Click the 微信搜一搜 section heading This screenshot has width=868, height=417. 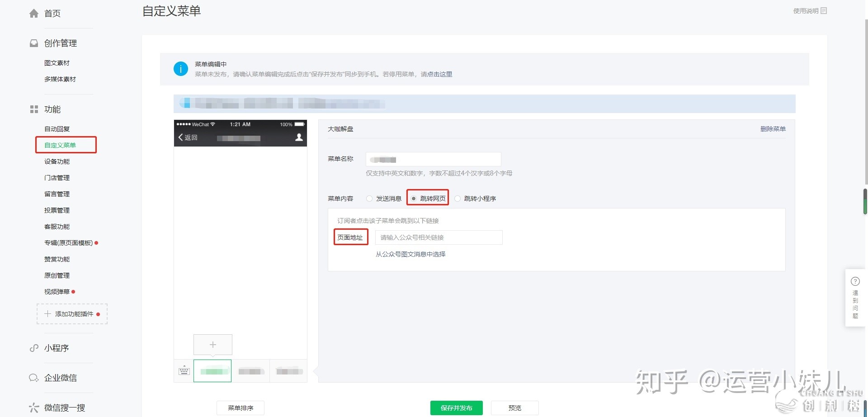point(65,408)
